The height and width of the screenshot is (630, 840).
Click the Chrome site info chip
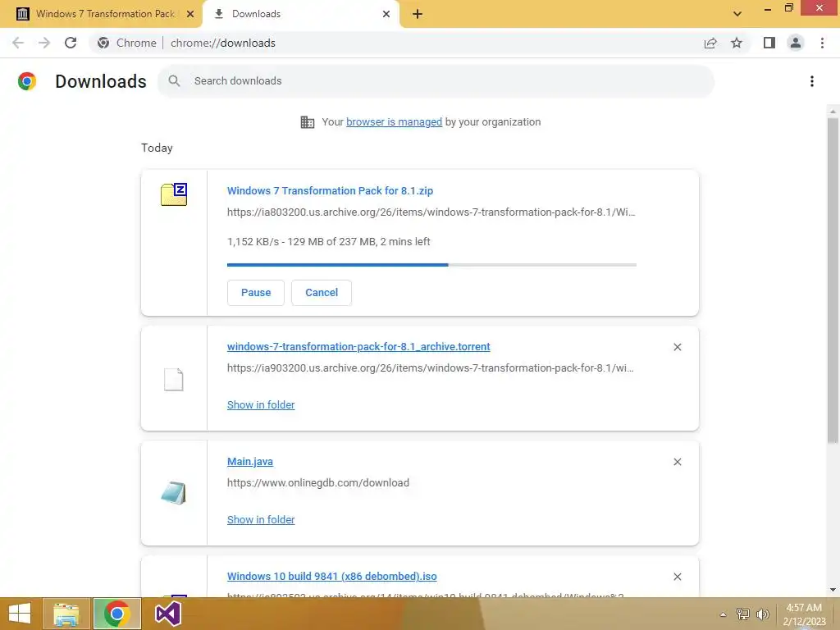127,43
